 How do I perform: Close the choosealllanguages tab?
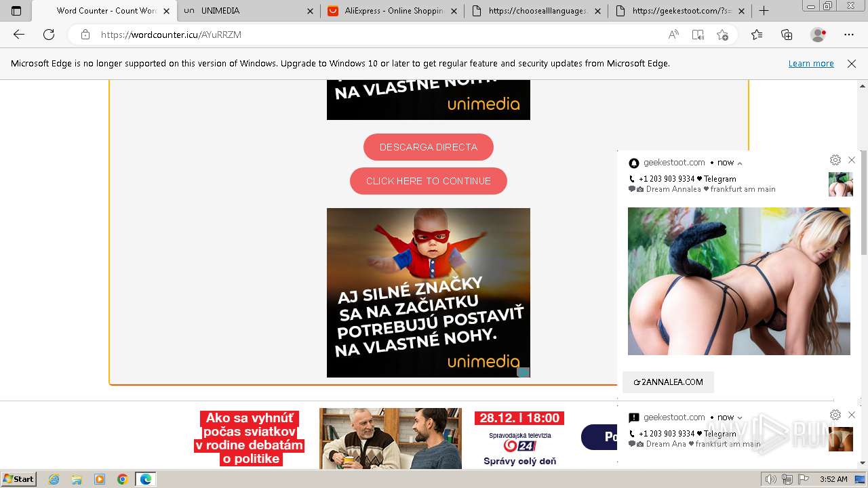click(597, 11)
